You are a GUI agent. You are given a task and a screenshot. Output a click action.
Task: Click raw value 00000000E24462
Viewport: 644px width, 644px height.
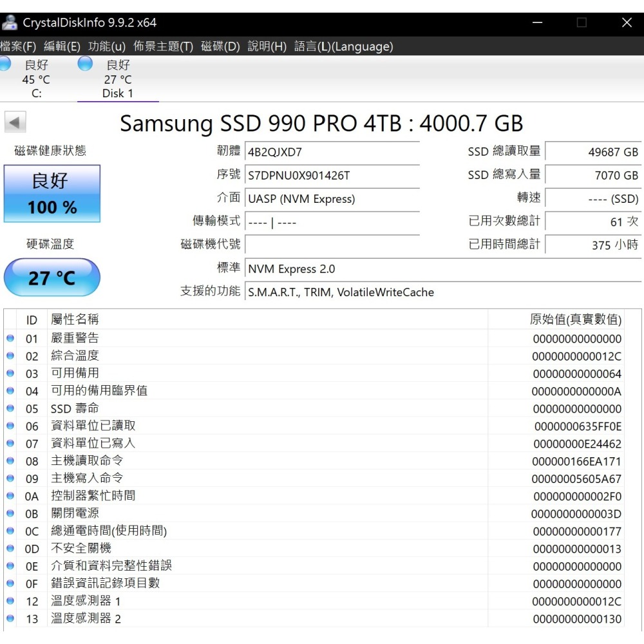point(577,444)
